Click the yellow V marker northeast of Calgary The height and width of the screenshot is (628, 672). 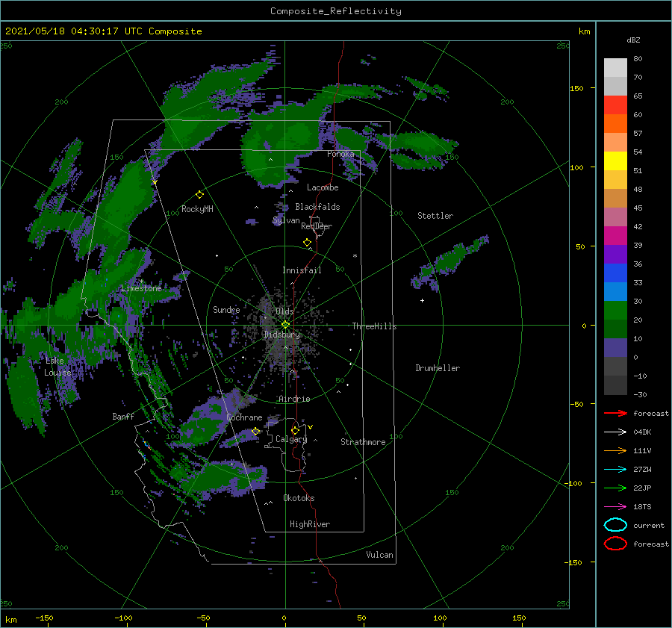coord(311,427)
